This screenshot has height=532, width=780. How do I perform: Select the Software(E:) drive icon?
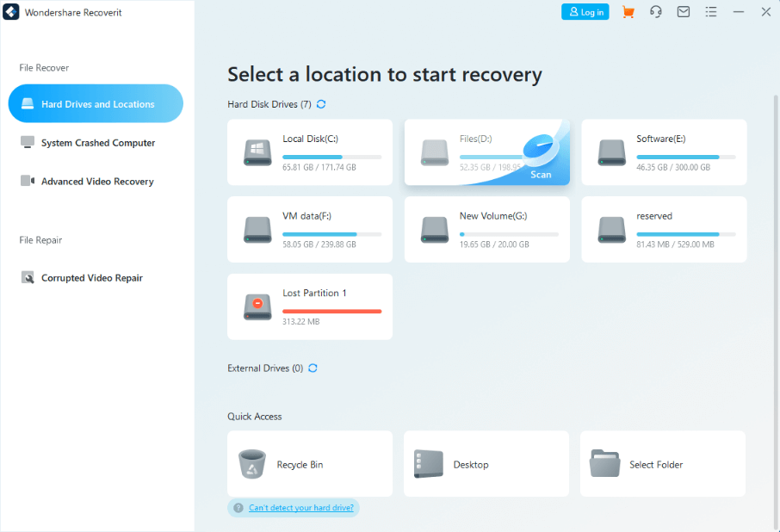(612, 152)
